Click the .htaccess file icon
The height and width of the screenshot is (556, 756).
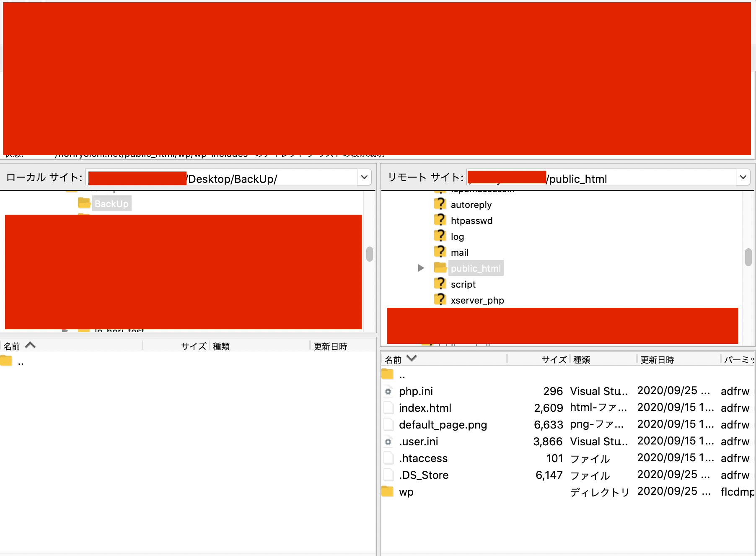click(388, 458)
